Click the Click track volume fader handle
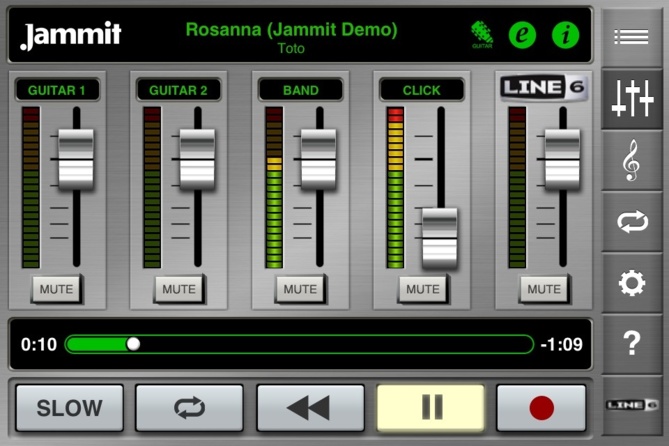 [439, 237]
